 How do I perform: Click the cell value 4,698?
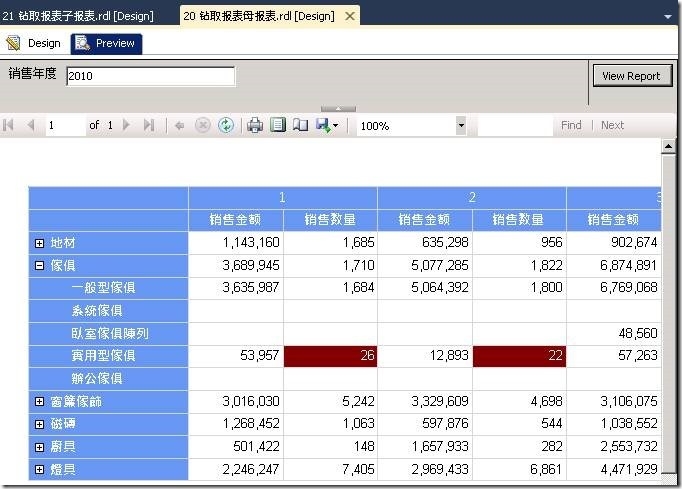546,402
